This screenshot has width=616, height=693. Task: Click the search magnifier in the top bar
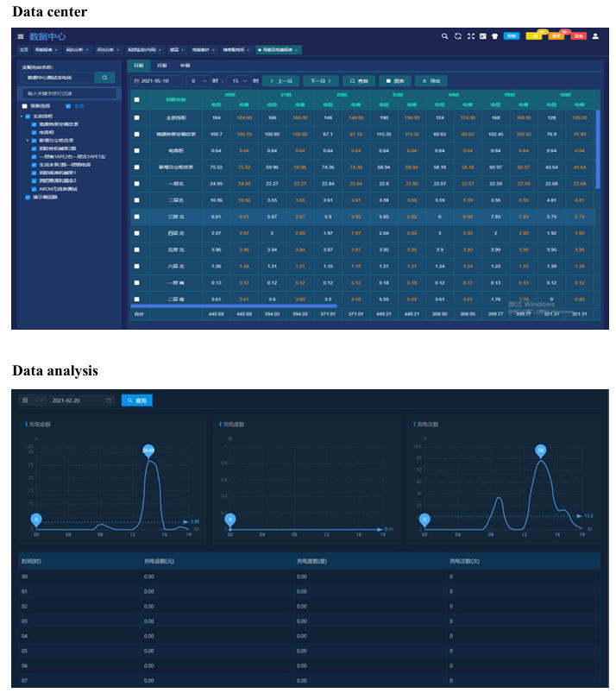pyautogui.click(x=444, y=36)
